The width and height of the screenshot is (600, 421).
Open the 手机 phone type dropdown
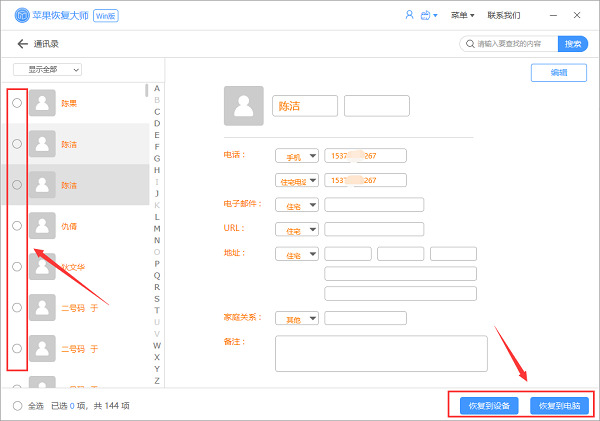click(x=297, y=156)
